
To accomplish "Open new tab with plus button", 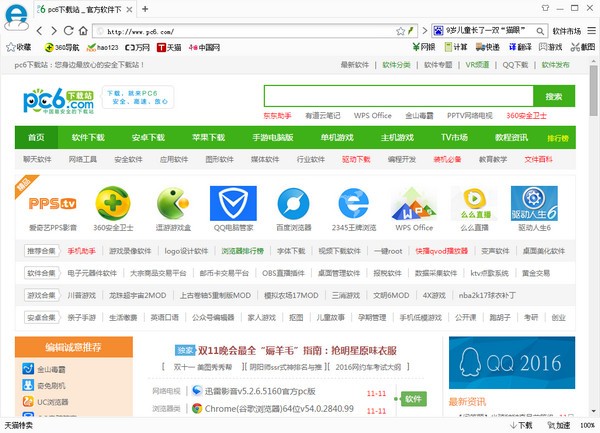I will (x=145, y=9).
